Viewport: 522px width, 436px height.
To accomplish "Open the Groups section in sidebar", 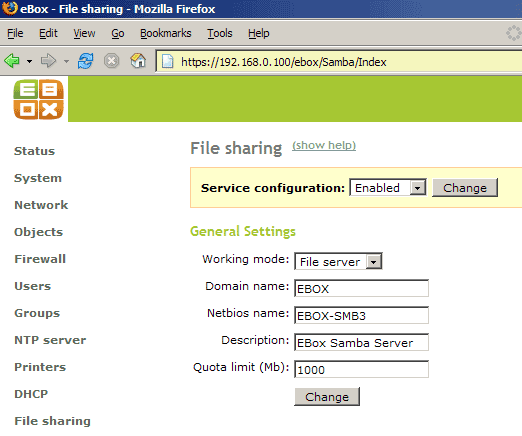I will tap(37, 313).
